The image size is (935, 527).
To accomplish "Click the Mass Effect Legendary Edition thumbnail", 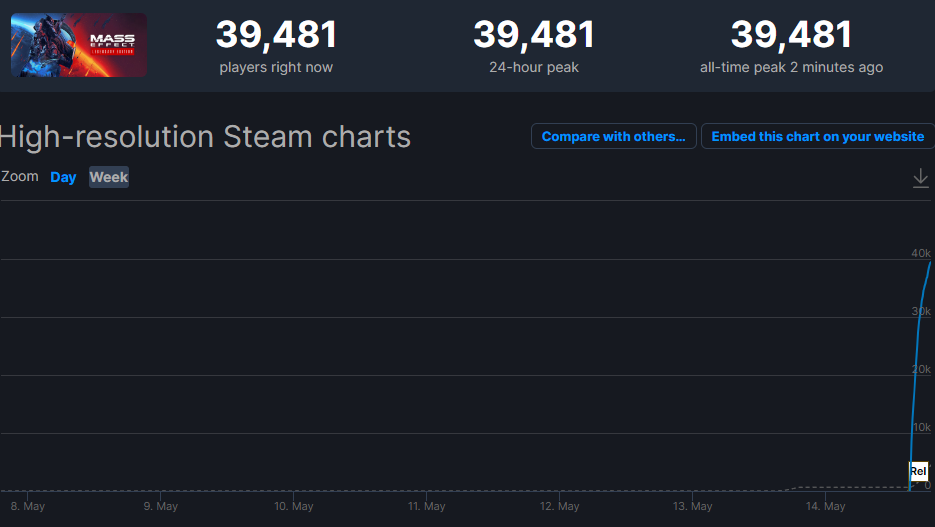I will pos(79,45).
